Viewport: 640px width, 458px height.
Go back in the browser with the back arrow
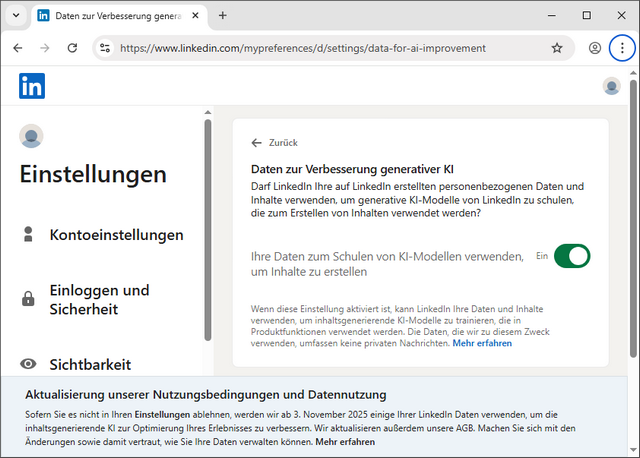(18, 48)
